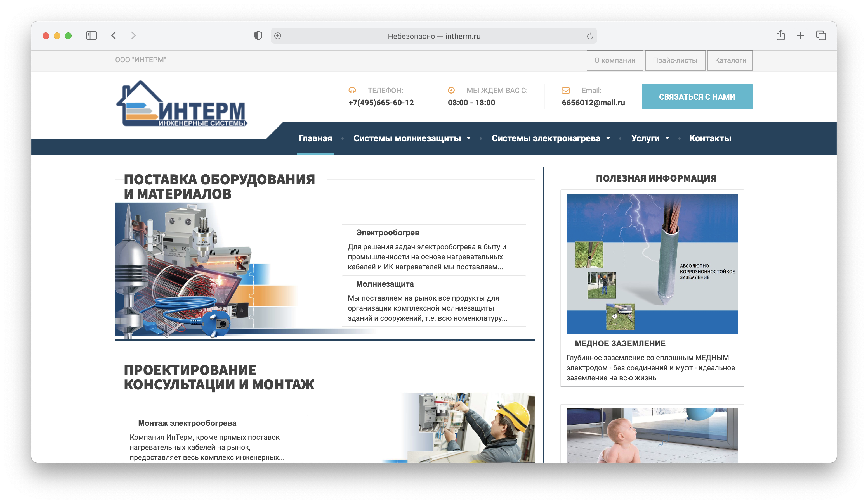Click the working hours 08:00 - 18:00
Viewport: 868px width, 504px height.
point(471,103)
